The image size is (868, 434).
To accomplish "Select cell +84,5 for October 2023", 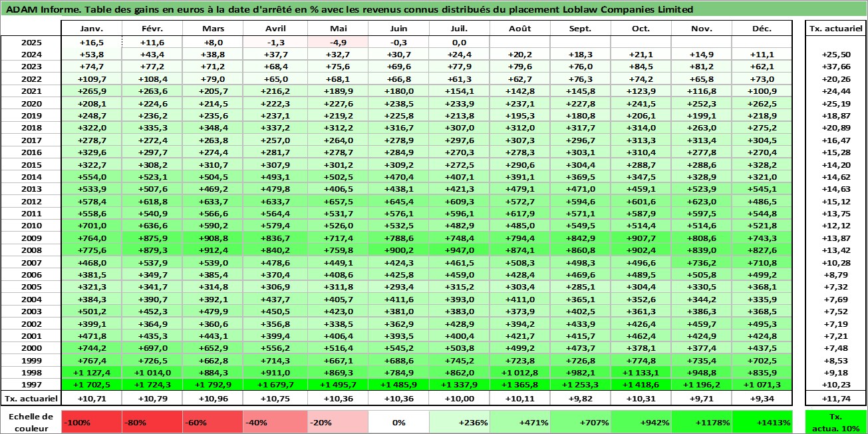I will tap(641, 66).
